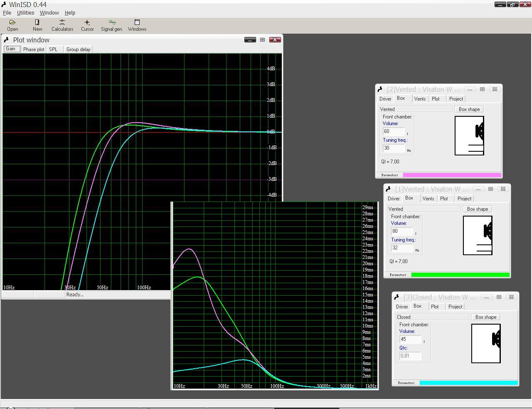Screen dimensions: 532x409
Task: Click Tuning freq. field showing 32
Action: click(x=401, y=248)
